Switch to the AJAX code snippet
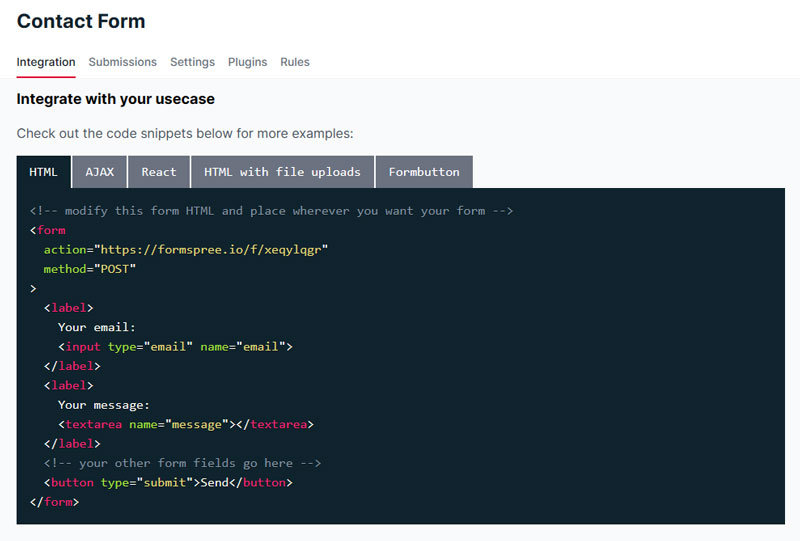The height and width of the screenshot is (541, 800). (100, 172)
